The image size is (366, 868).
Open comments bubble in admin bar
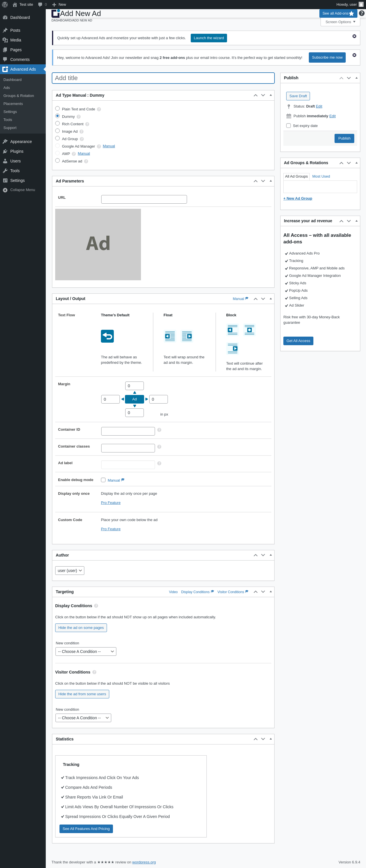[x=42, y=4]
